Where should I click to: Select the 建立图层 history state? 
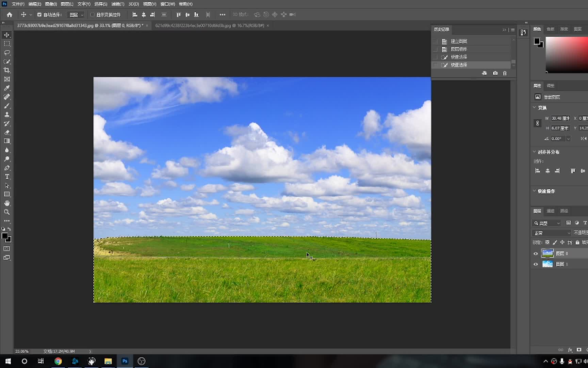459,41
